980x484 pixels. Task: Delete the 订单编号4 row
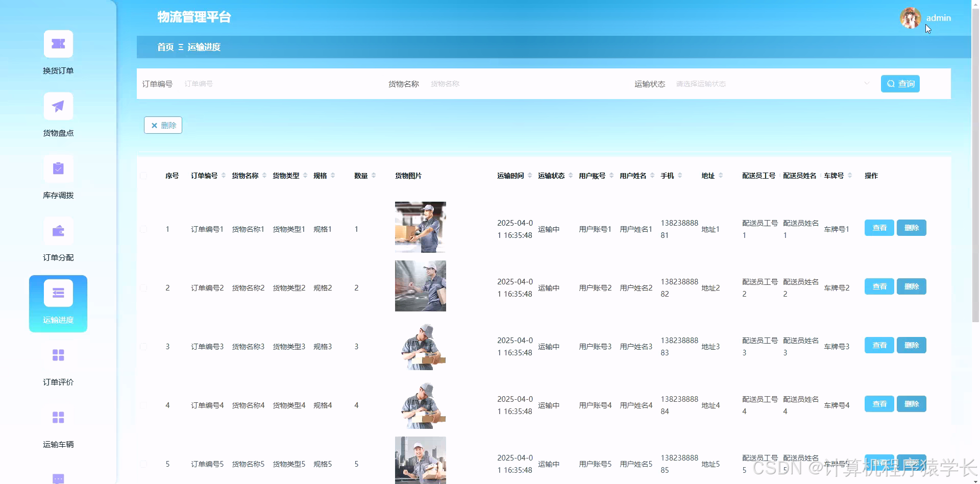point(911,404)
